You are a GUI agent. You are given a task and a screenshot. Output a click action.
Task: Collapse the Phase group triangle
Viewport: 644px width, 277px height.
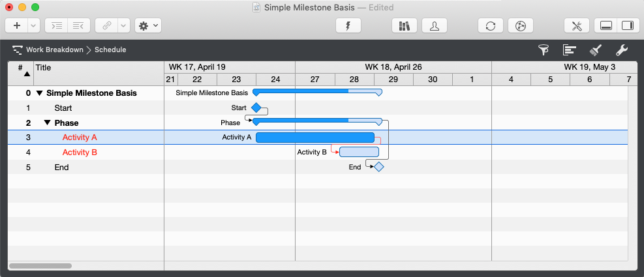[47, 123]
